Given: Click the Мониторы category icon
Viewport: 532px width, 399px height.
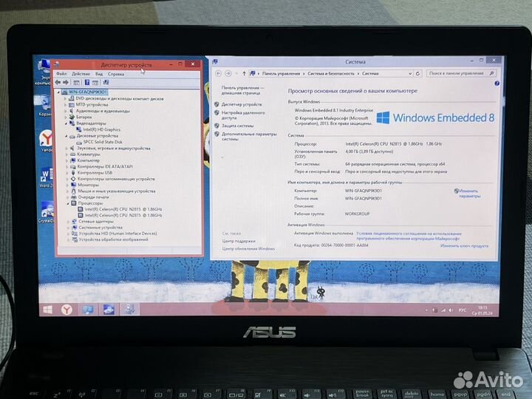Looking at the screenshot, I should [73, 185].
